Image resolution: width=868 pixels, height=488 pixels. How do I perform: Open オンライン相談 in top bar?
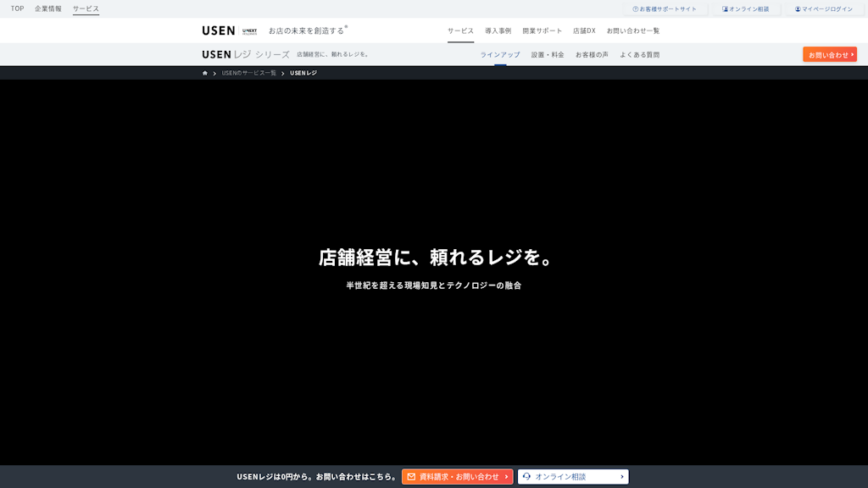[x=746, y=8]
